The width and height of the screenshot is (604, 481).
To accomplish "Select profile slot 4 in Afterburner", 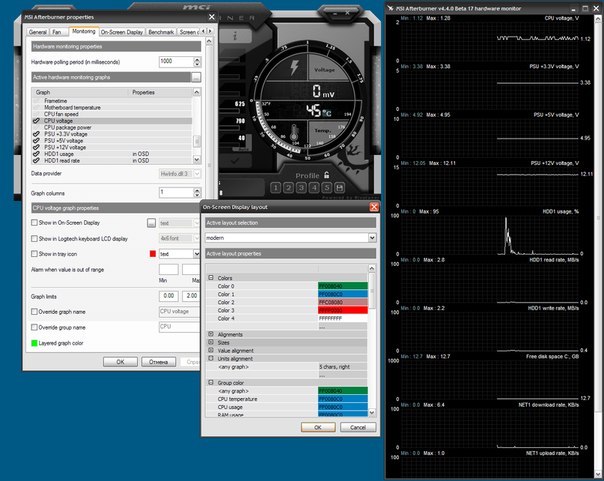I will pyautogui.click(x=314, y=188).
